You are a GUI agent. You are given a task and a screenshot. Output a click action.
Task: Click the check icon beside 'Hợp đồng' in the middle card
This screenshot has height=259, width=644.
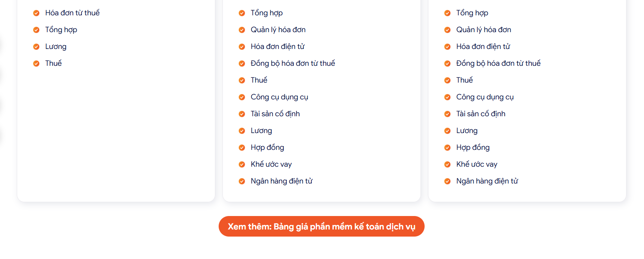[242, 148]
